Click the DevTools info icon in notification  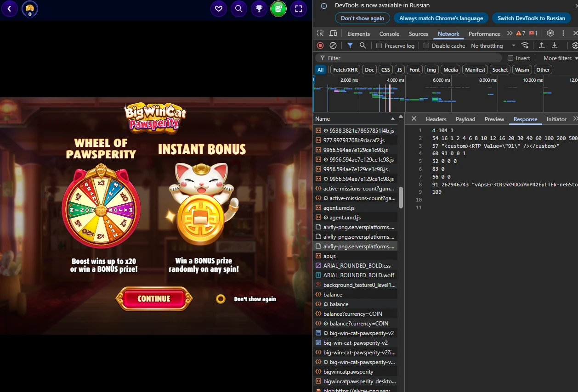[324, 6]
